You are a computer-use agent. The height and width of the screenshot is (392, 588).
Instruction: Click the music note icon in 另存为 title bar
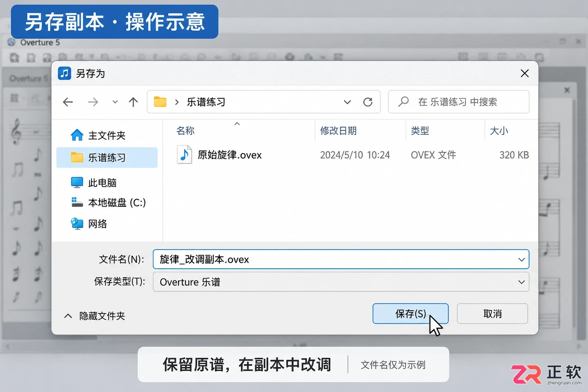point(65,73)
